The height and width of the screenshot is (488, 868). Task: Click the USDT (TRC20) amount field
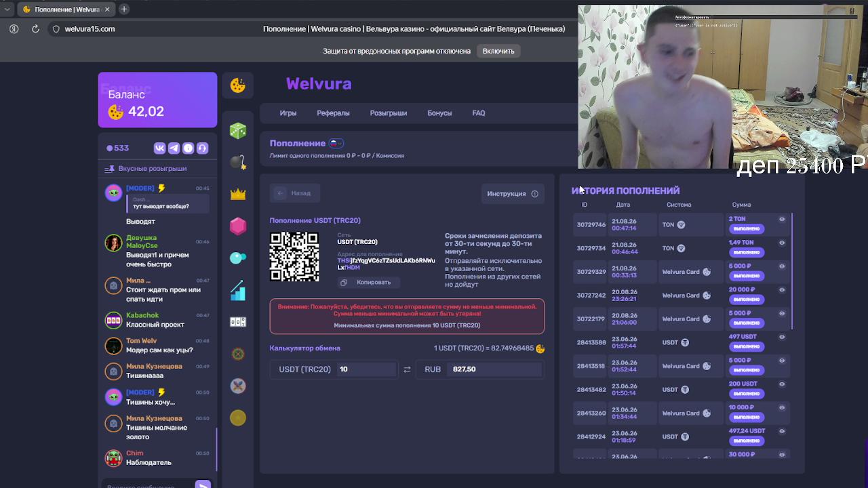366,369
